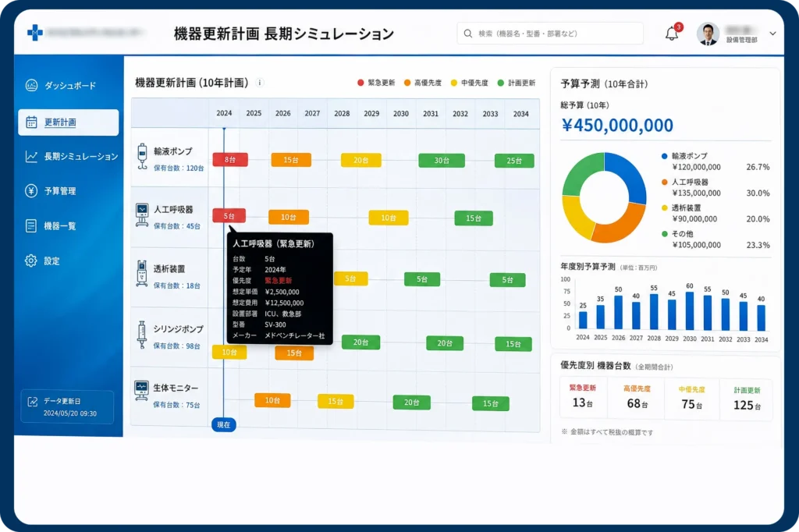Select the orange 10台 人工呼吸器 block
Screen dimensions: 799x532
(x=289, y=217)
